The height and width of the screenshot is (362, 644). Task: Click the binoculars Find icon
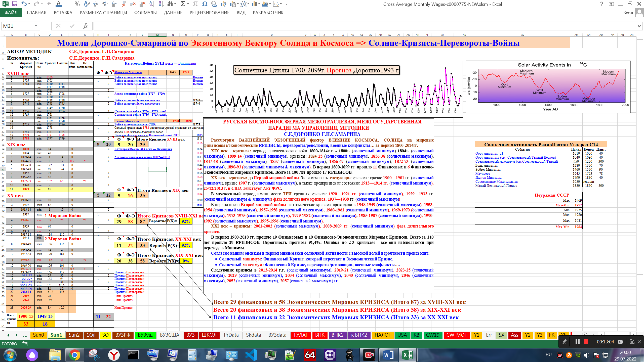tap(171, 4)
